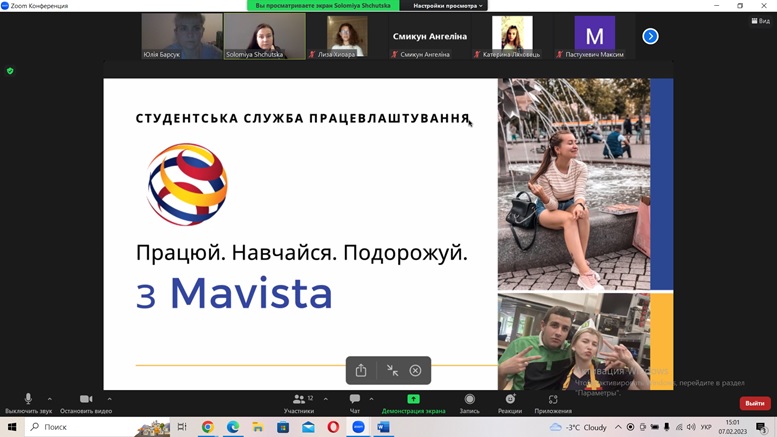Click the Поиск taskbar search box
This screenshot has width=777, height=437.
(x=97, y=427)
